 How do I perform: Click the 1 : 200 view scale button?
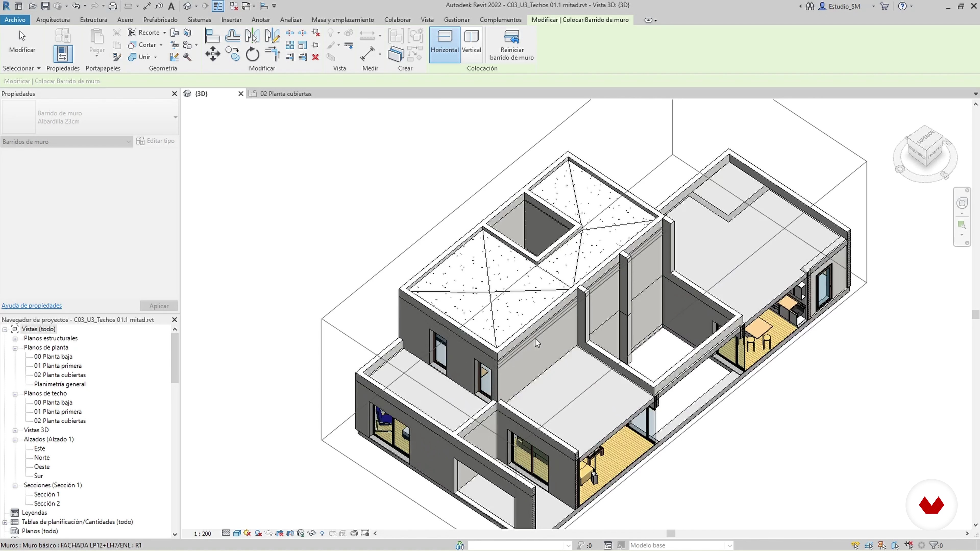[202, 534]
